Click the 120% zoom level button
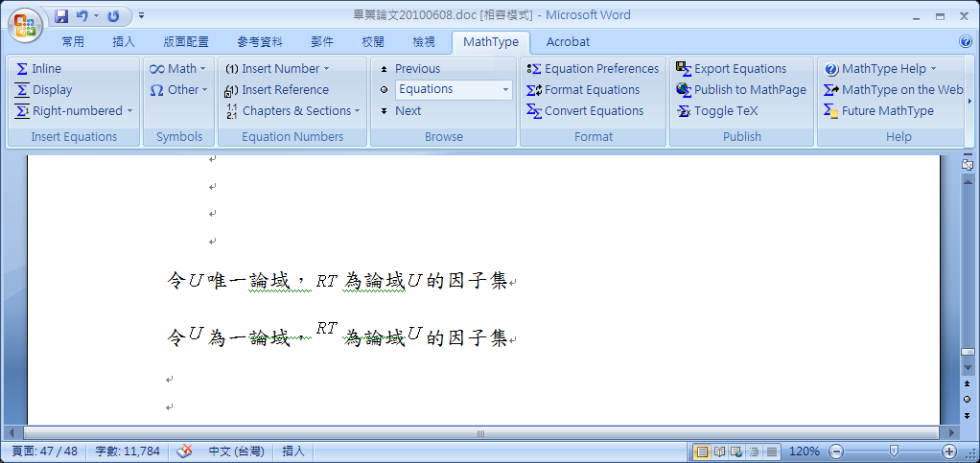Screen dimensions: 980x463 (805, 451)
